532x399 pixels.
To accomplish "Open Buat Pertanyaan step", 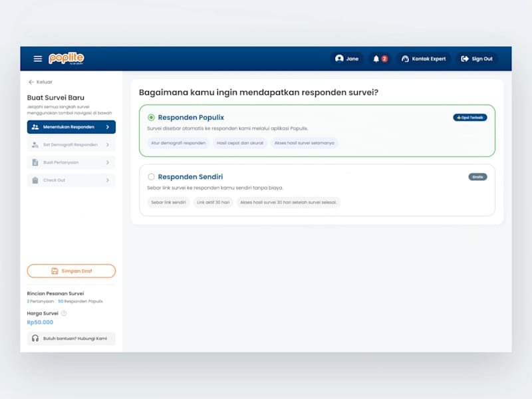I will 71,162.
